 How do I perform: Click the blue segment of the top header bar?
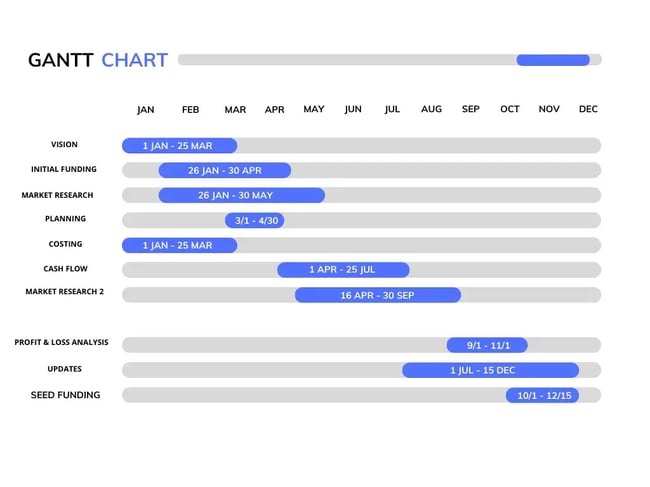(x=553, y=60)
